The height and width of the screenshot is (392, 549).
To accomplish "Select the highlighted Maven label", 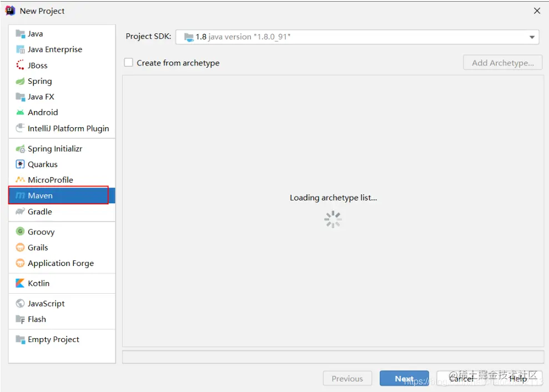I will click(x=41, y=195).
